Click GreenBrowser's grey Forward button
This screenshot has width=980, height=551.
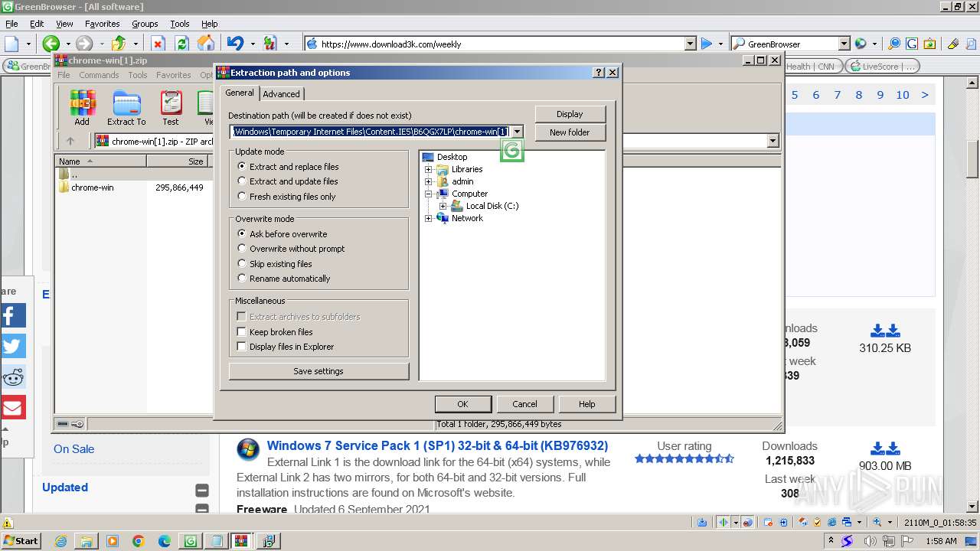(84, 44)
